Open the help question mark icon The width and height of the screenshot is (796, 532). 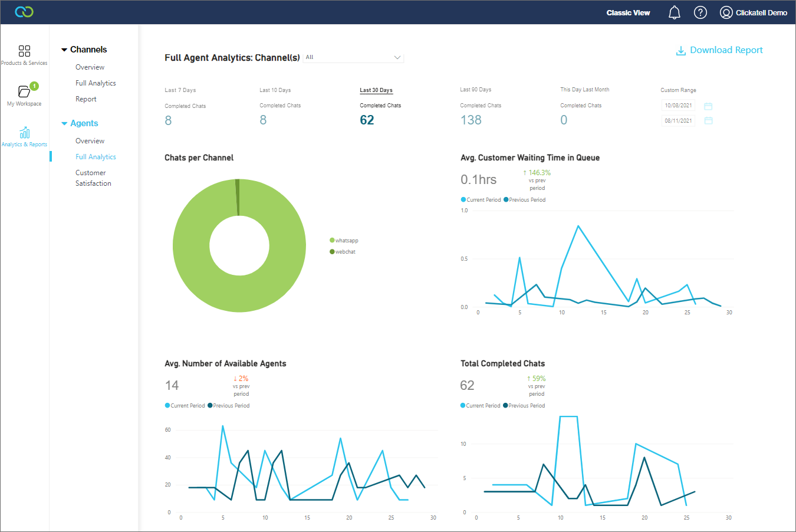(700, 12)
